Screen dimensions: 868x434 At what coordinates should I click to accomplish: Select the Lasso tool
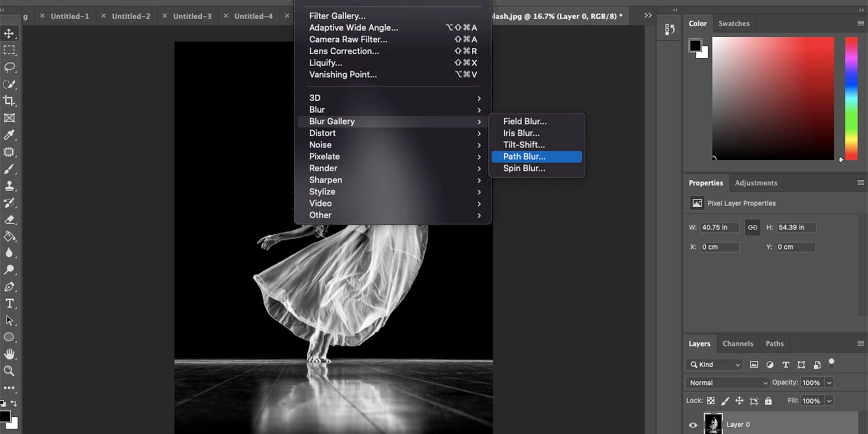tap(9, 67)
